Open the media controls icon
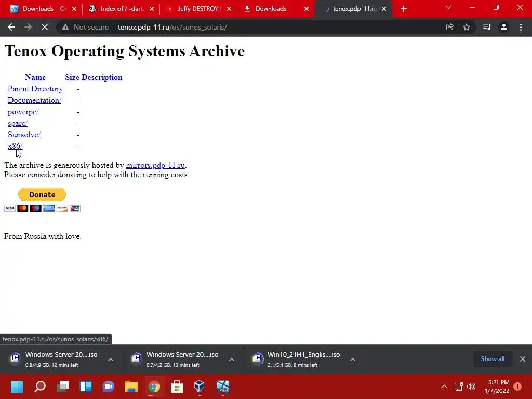The width and height of the screenshot is (532, 399). click(x=487, y=27)
